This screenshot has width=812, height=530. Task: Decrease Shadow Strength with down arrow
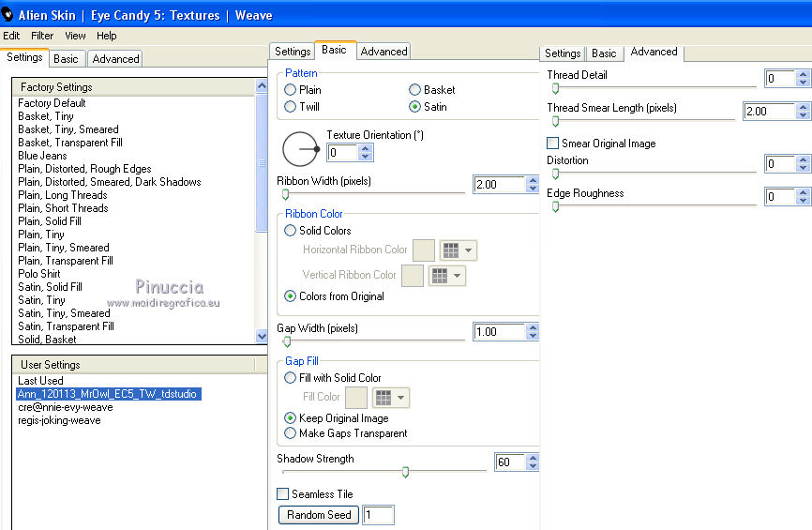(x=533, y=466)
